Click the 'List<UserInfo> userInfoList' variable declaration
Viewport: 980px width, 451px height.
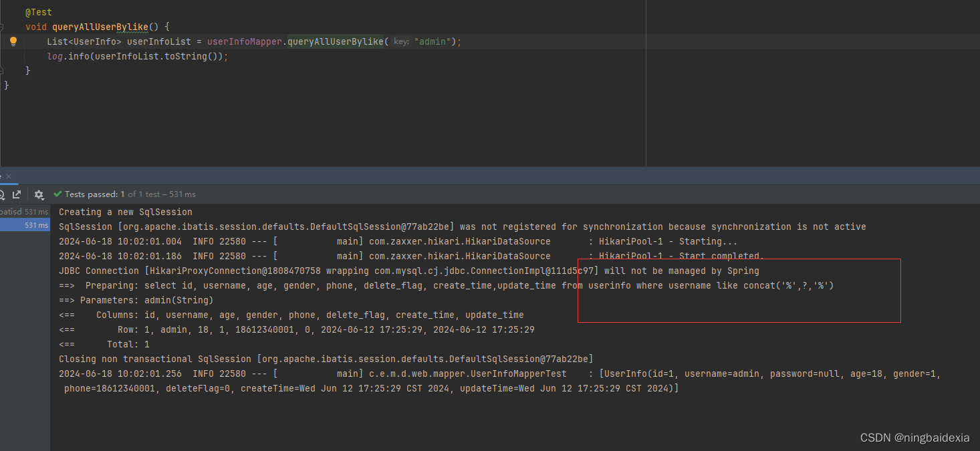click(x=119, y=41)
